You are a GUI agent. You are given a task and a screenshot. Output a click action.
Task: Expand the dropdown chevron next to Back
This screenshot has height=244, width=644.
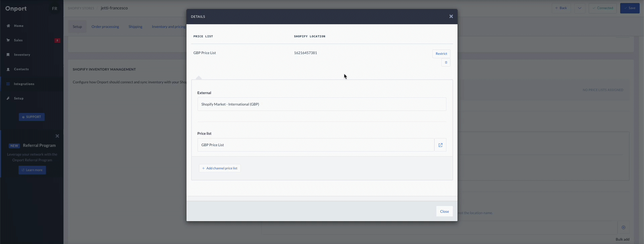click(x=580, y=8)
